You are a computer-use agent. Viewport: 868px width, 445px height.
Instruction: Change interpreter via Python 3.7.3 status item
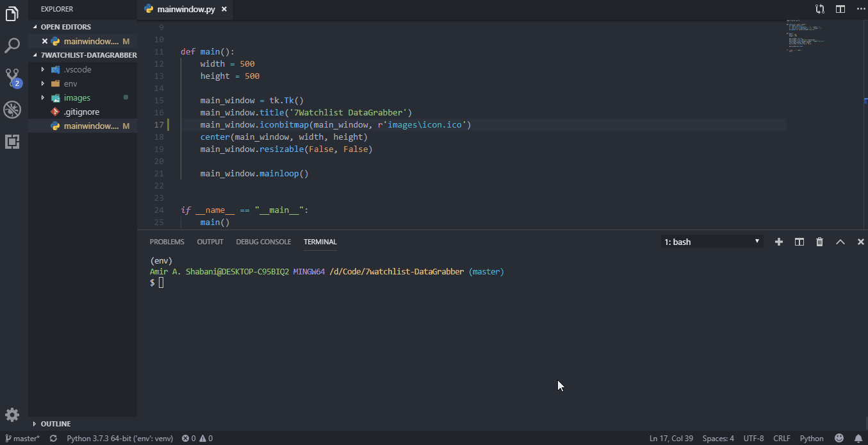pyautogui.click(x=120, y=438)
